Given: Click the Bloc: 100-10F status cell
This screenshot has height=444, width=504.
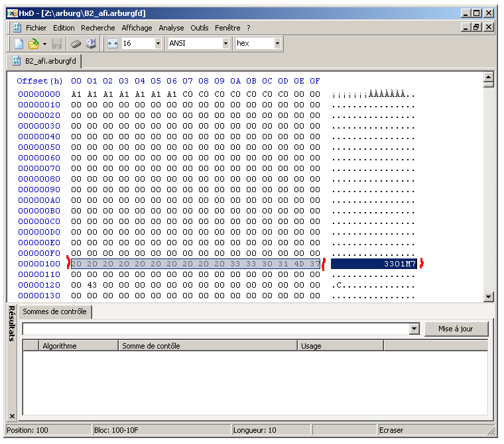Looking at the screenshot, I should [x=162, y=430].
